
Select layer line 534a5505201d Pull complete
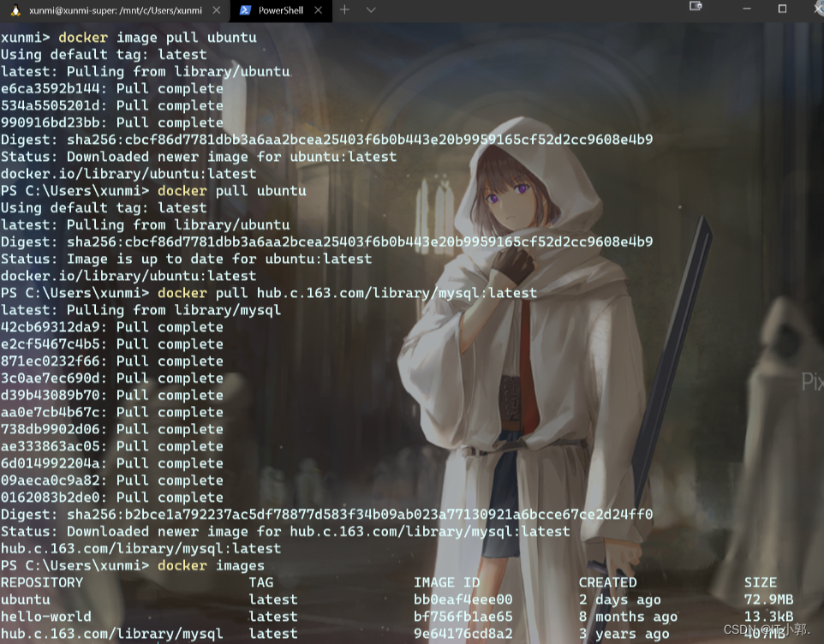(x=112, y=105)
